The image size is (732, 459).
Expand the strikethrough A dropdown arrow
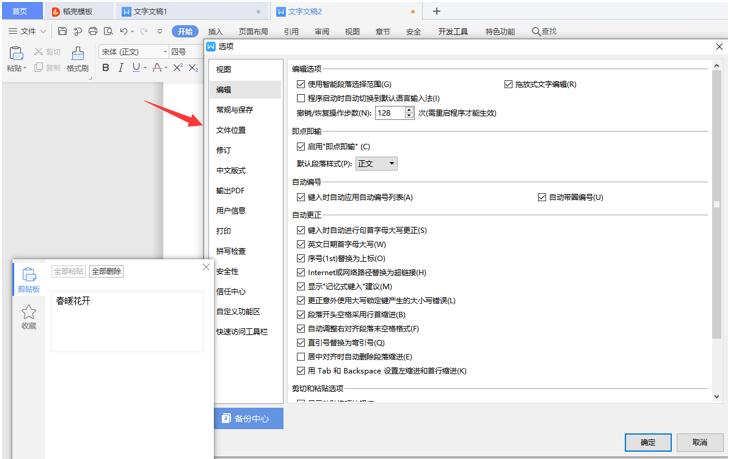pos(166,68)
